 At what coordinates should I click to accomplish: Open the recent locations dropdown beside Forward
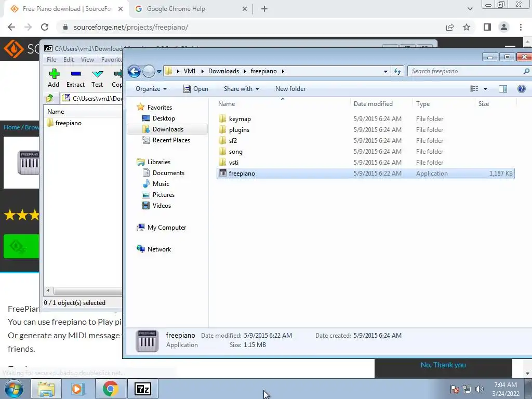[x=159, y=72]
